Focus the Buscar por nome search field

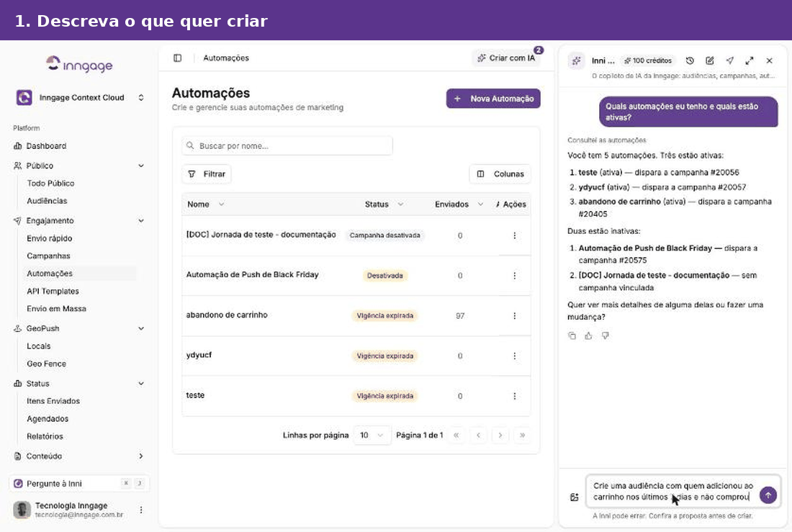pyautogui.click(x=287, y=145)
